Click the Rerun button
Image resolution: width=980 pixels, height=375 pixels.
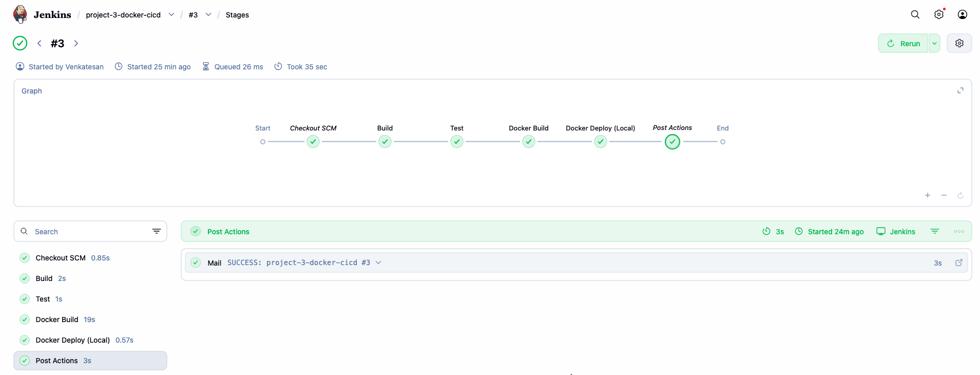[x=903, y=44]
